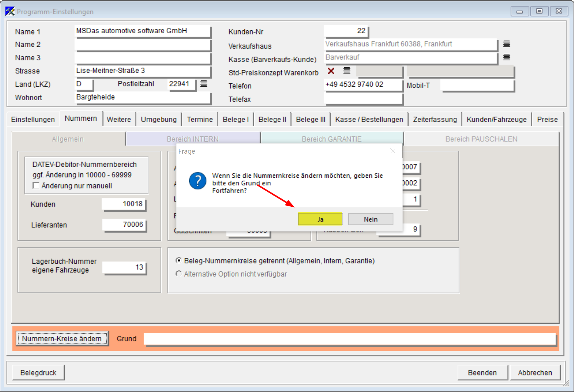
Task: Go to the Termine tab
Action: coord(200,119)
